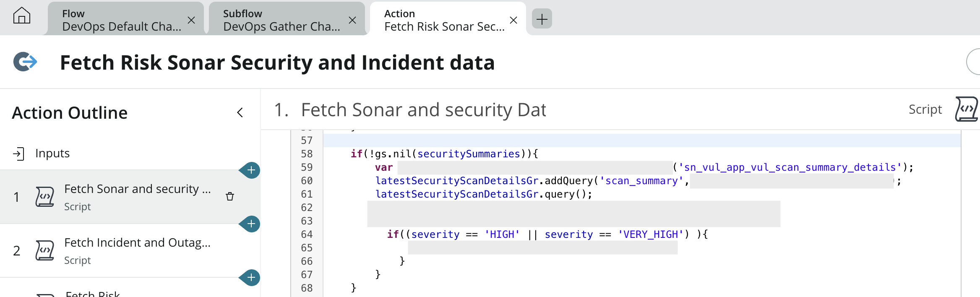Open the home page icon

[x=22, y=16]
